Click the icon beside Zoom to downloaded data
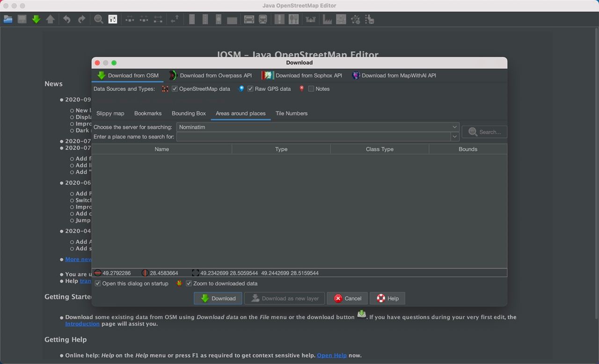The height and width of the screenshot is (364, 599). click(179, 283)
